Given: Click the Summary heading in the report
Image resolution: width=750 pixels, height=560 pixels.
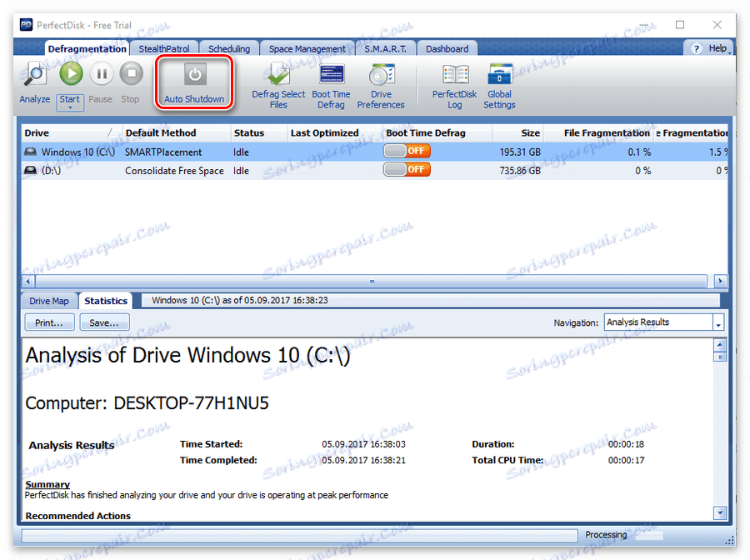Looking at the screenshot, I should tap(47, 484).
